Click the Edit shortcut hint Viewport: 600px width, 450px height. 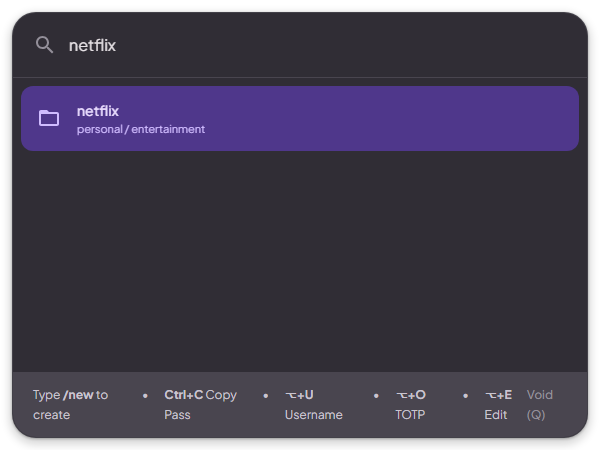click(x=498, y=404)
